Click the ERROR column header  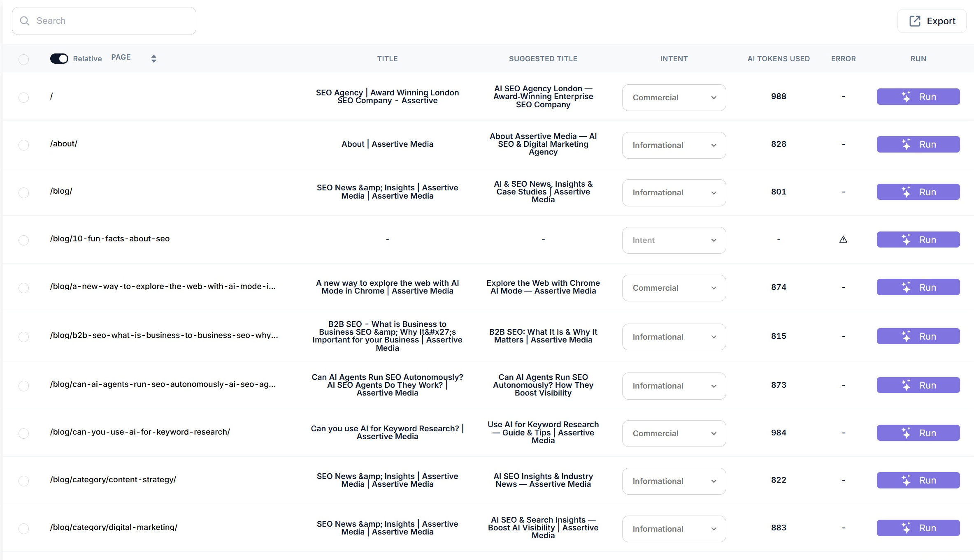click(x=843, y=59)
